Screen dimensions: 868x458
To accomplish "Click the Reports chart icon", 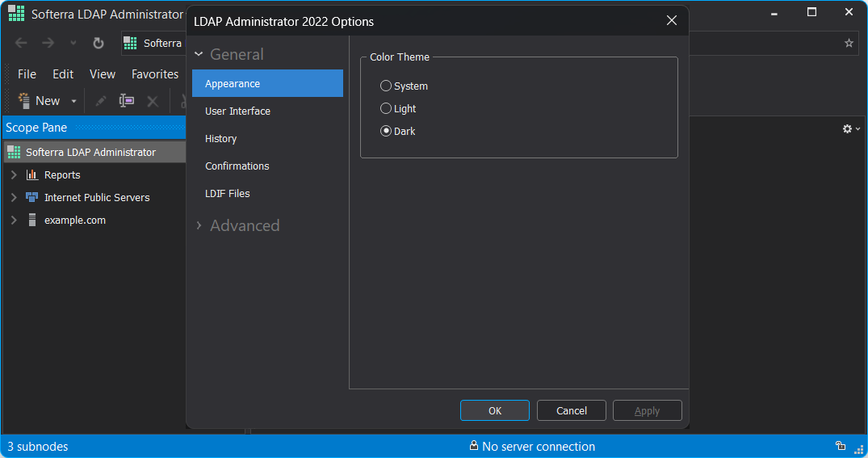I will (x=32, y=175).
